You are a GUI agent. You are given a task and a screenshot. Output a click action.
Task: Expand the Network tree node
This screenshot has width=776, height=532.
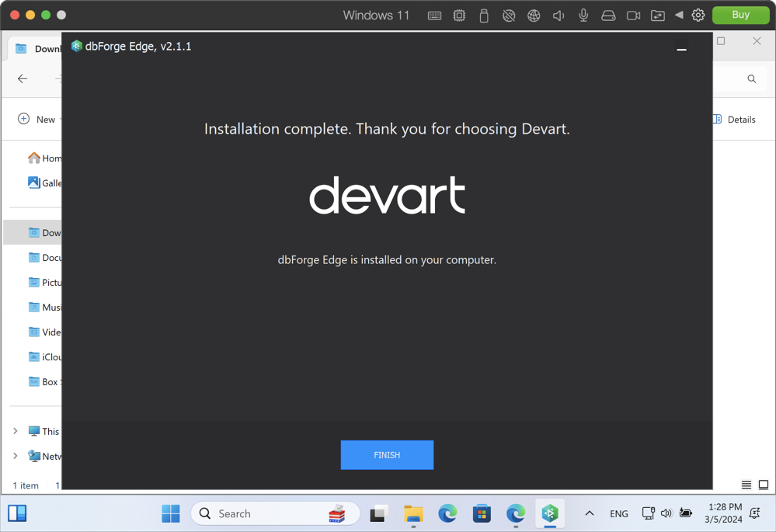coord(16,456)
